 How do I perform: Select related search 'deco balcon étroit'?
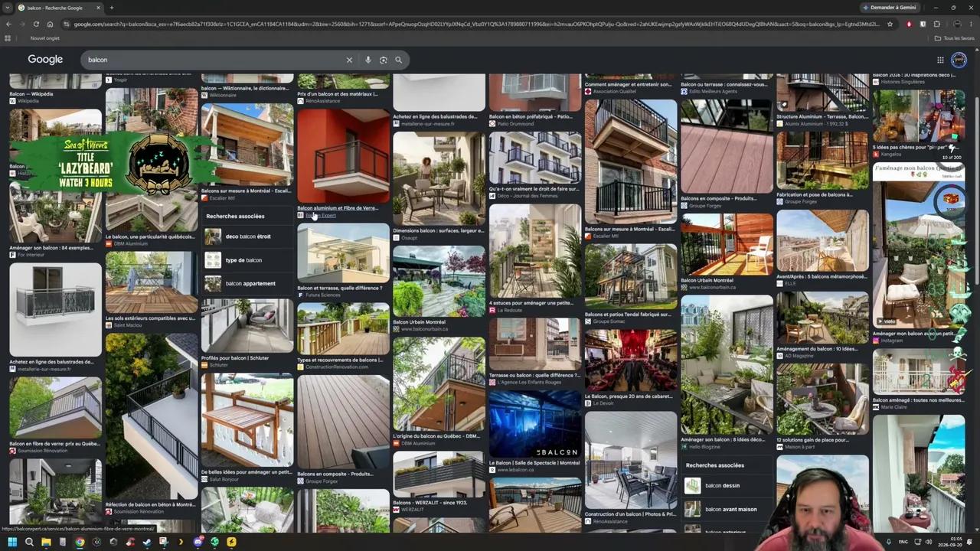247,237
